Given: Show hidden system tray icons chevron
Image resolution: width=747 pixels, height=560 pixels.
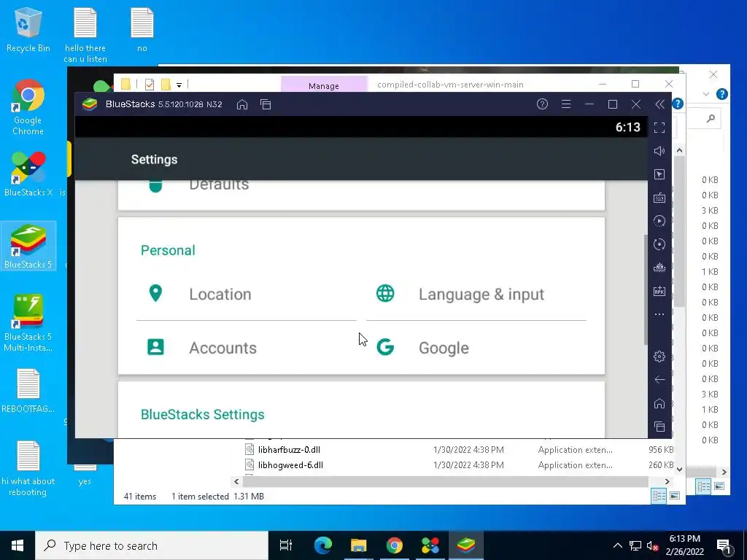Looking at the screenshot, I should (617, 545).
